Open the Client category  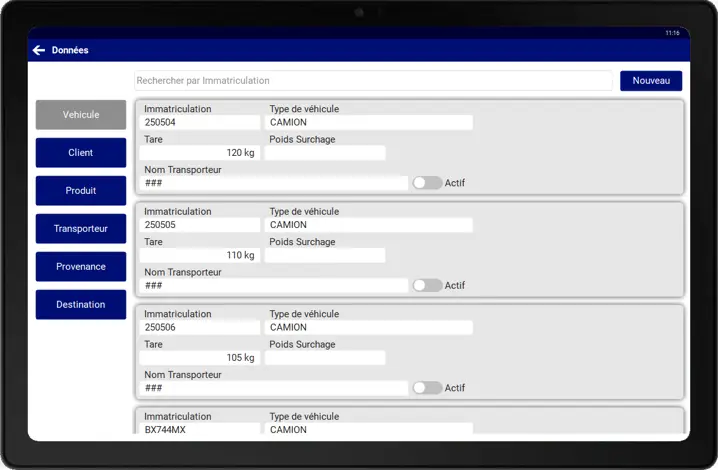click(x=81, y=153)
